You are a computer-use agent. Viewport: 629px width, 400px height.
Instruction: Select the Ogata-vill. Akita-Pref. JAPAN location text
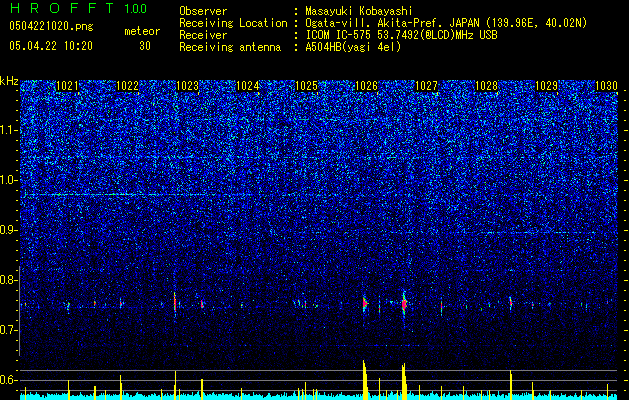[446, 23]
